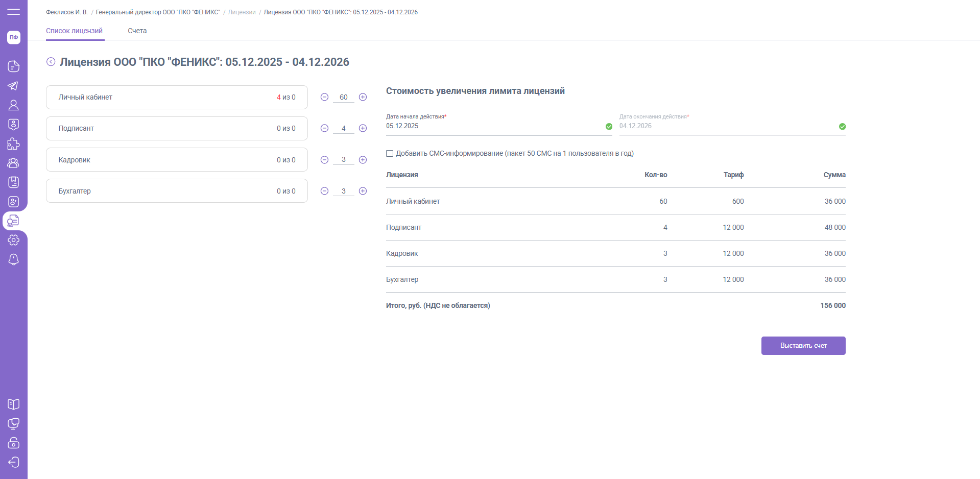Open notifications bell icon

14,259
